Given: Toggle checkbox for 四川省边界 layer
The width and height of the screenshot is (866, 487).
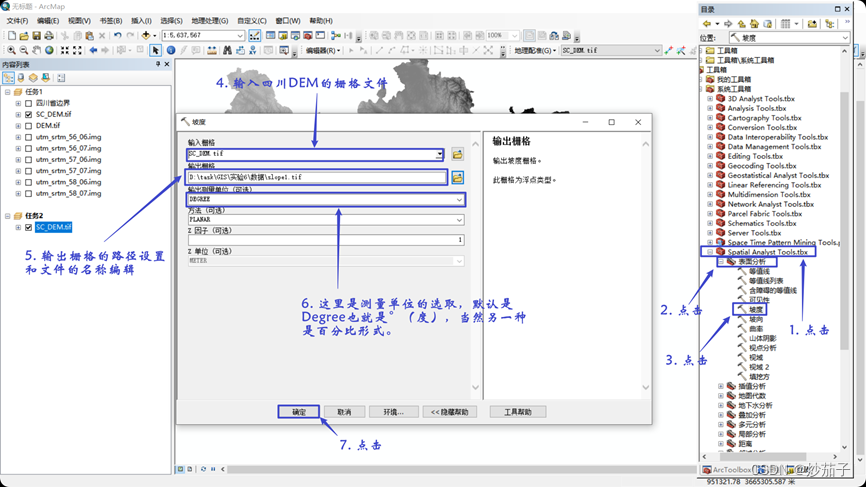Looking at the screenshot, I should (x=29, y=103).
